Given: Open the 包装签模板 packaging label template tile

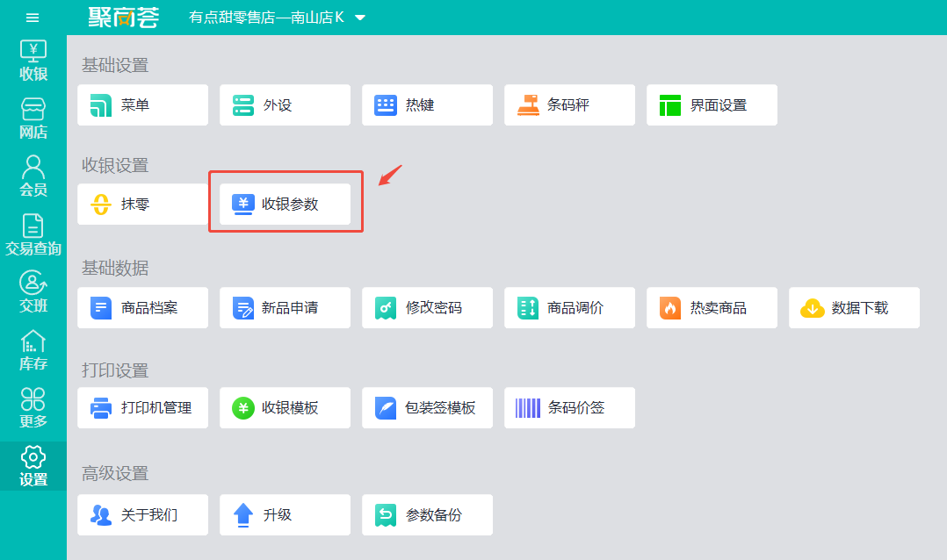Looking at the screenshot, I should tap(427, 408).
